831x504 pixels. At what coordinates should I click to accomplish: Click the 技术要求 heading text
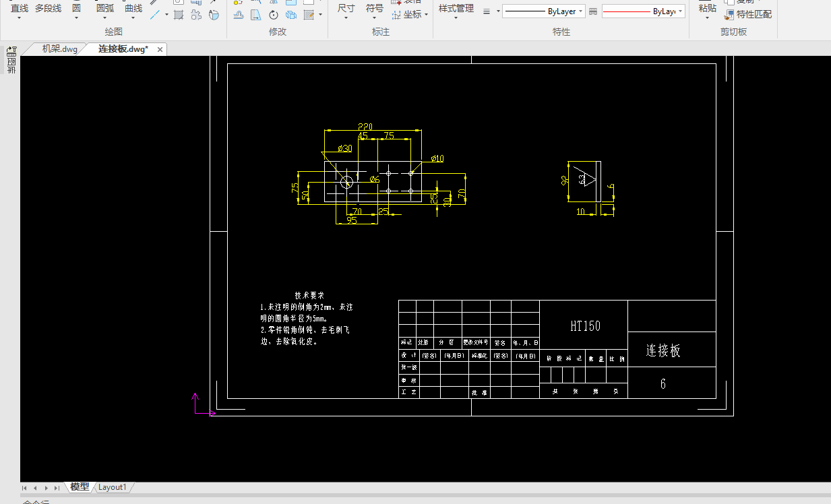[309, 296]
